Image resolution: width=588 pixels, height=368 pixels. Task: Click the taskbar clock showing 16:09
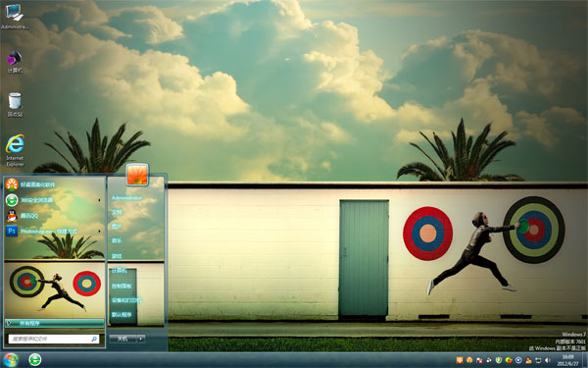pyautogui.click(x=567, y=360)
